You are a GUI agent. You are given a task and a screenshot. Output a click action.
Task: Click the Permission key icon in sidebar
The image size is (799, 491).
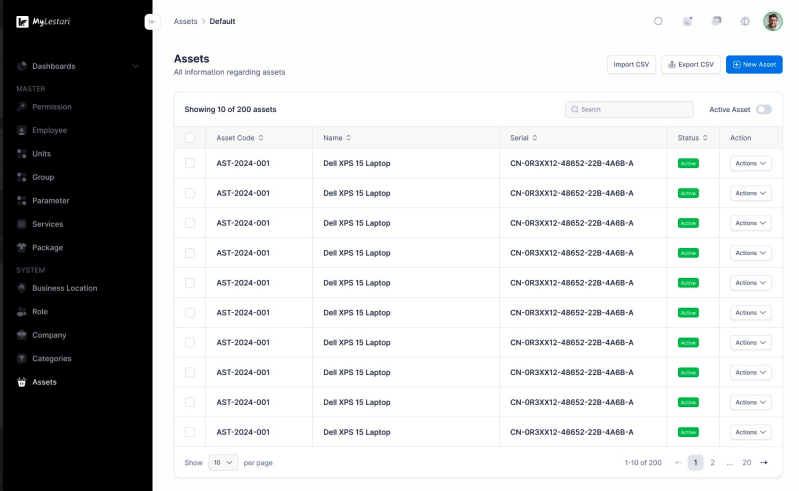click(x=21, y=107)
